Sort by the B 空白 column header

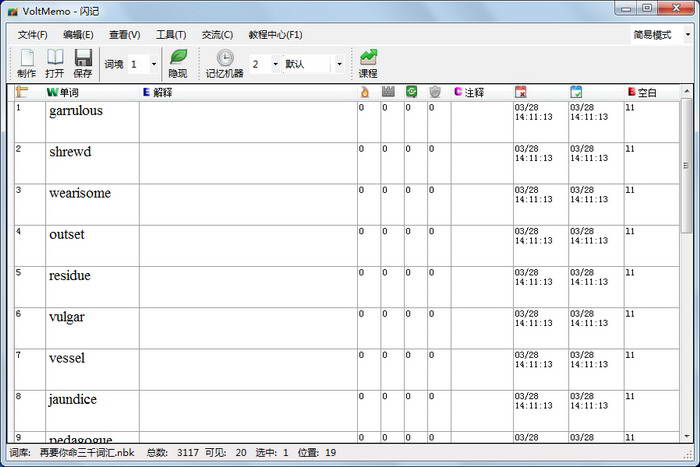pos(642,92)
